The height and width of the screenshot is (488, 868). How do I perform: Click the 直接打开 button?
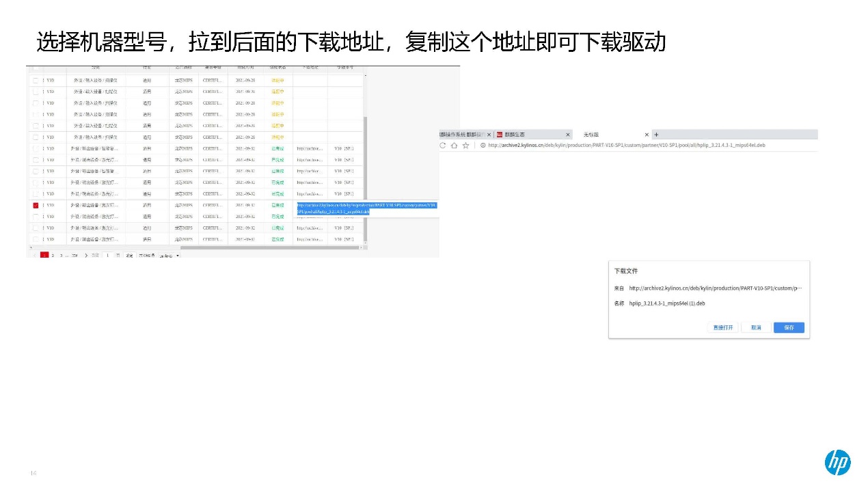[723, 328]
